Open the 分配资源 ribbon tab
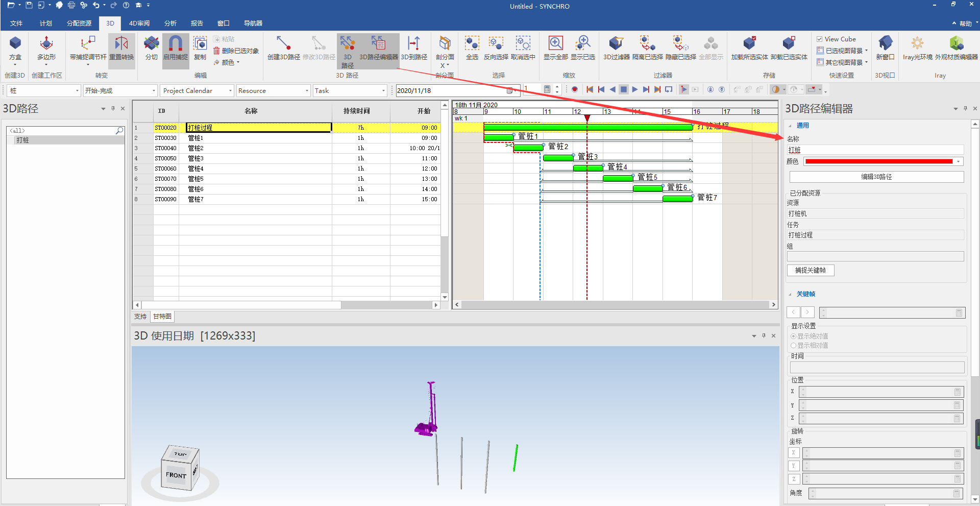This screenshot has width=980, height=506. pos(79,23)
